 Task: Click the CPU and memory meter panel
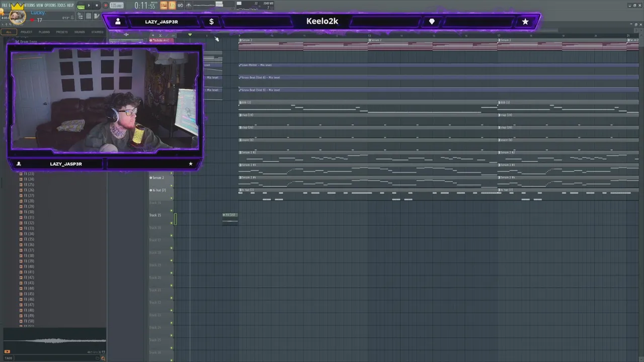pos(255,5)
